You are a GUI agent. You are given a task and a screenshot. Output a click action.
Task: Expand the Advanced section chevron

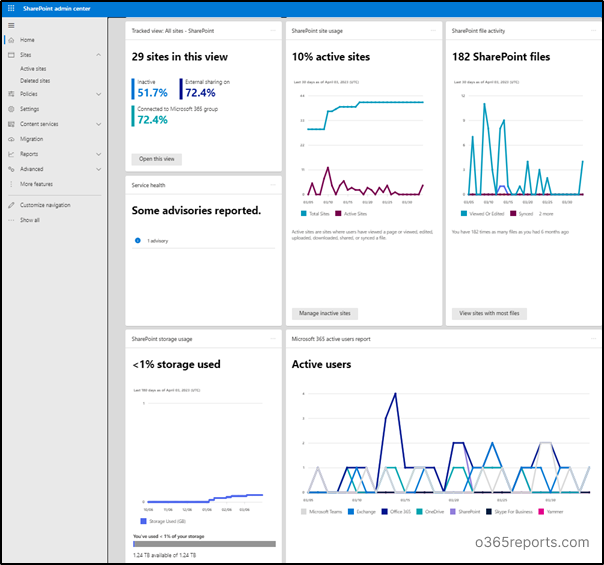(99, 169)
